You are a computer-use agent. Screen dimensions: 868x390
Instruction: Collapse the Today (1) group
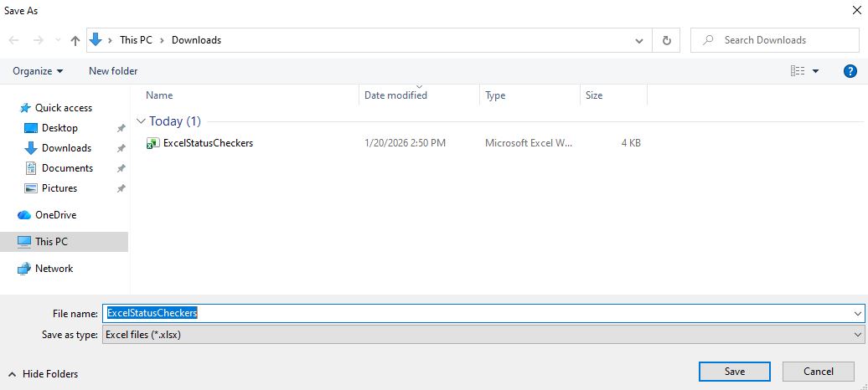coord(141,121)
